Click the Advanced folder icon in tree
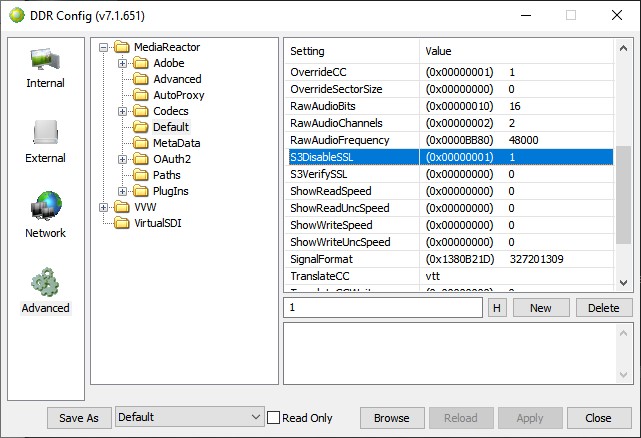 141,79
